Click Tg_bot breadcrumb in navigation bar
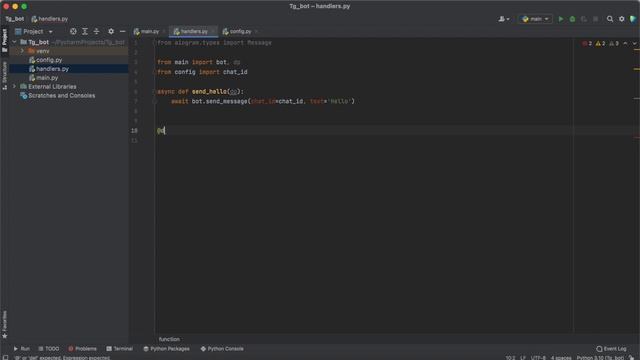This screenshot has height=360, width=640. [x=14, y=19]
